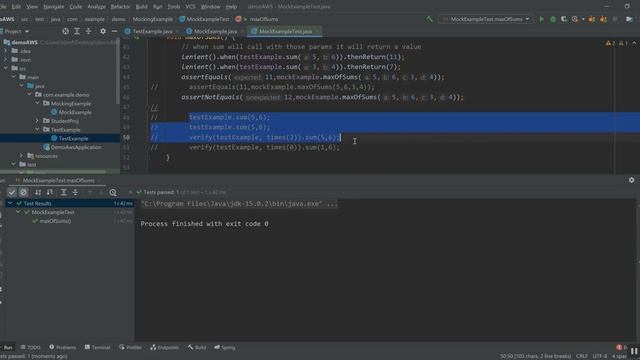Expand all in the Project panel
The image size is (640, 360).
tap(77, 31)
